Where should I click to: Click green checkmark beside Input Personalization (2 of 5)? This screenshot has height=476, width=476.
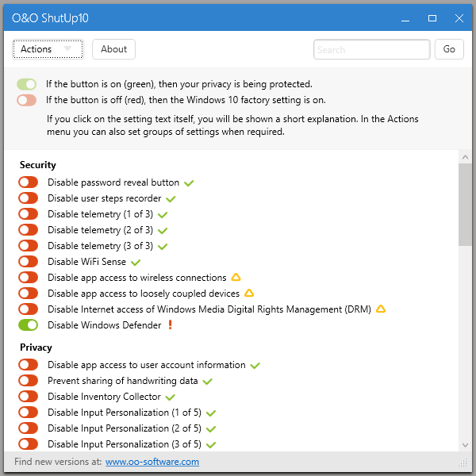[x=211, y=429]
